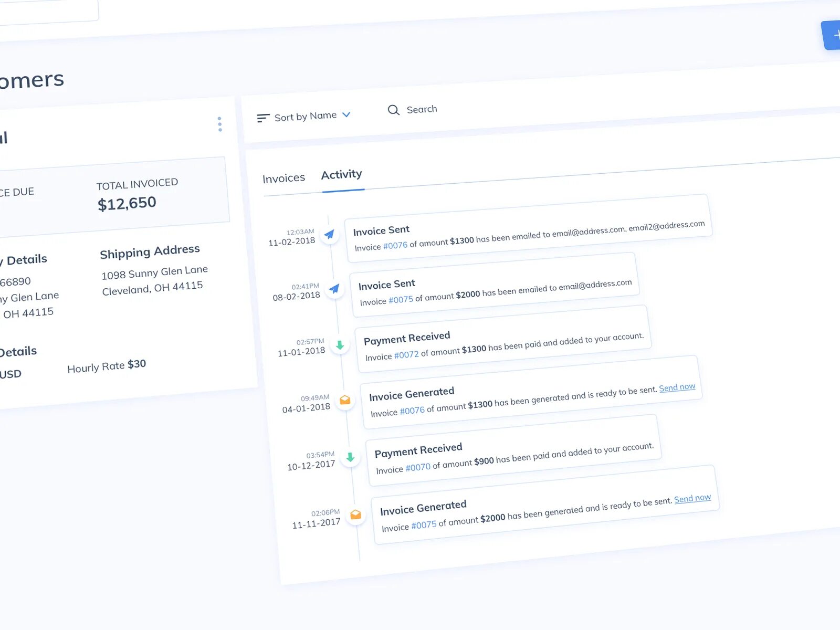Click the 1098 Sunny Glen Lane shipping line
Viewport: 840px width, 630px height.
click(155, 272)
